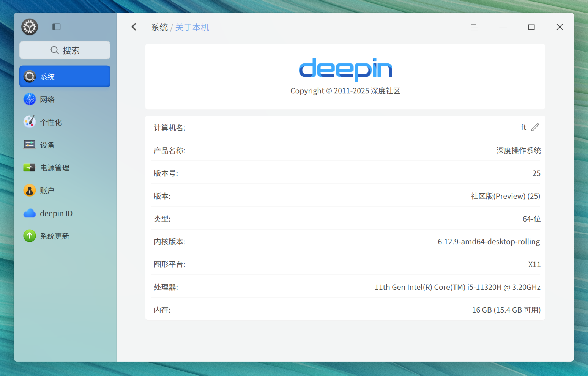Click the Control Center gear logo
Image resolution: width=588 pixels, height=376 pixels.
click(x=30, y=27)
